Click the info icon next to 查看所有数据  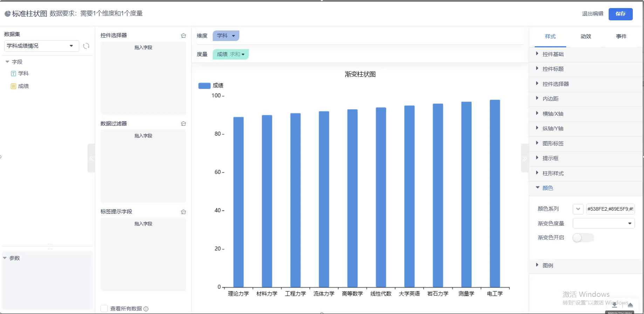click(x=146, y=309)
